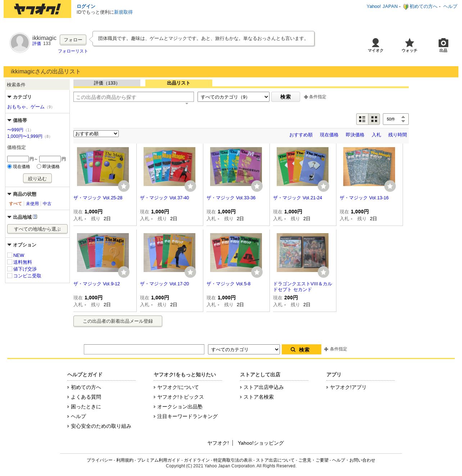Select the 現在価格 radio button

click(10, 167)
